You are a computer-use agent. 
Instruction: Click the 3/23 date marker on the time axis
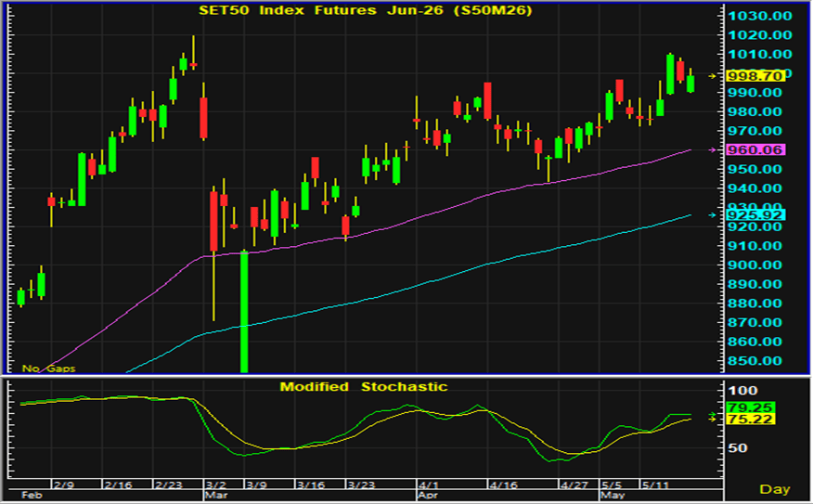[361, 485]
